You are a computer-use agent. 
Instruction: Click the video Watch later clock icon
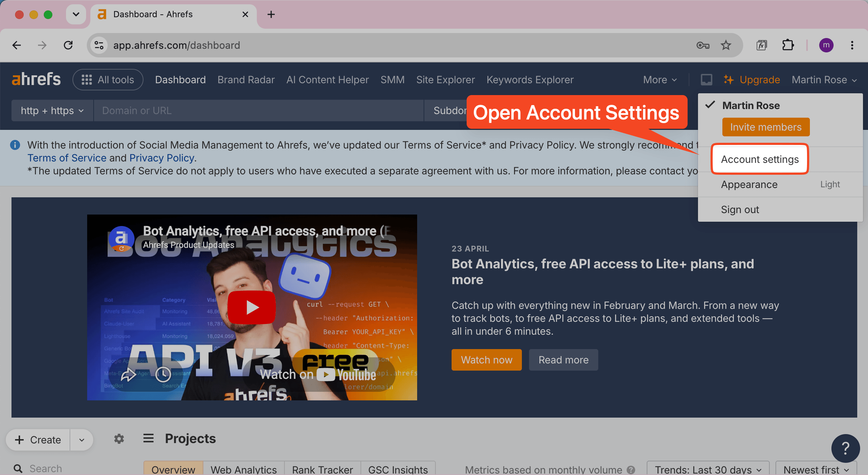[163, 375]
